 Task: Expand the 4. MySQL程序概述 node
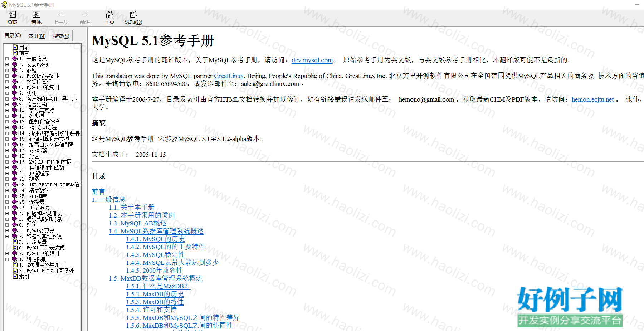point(7,76)
